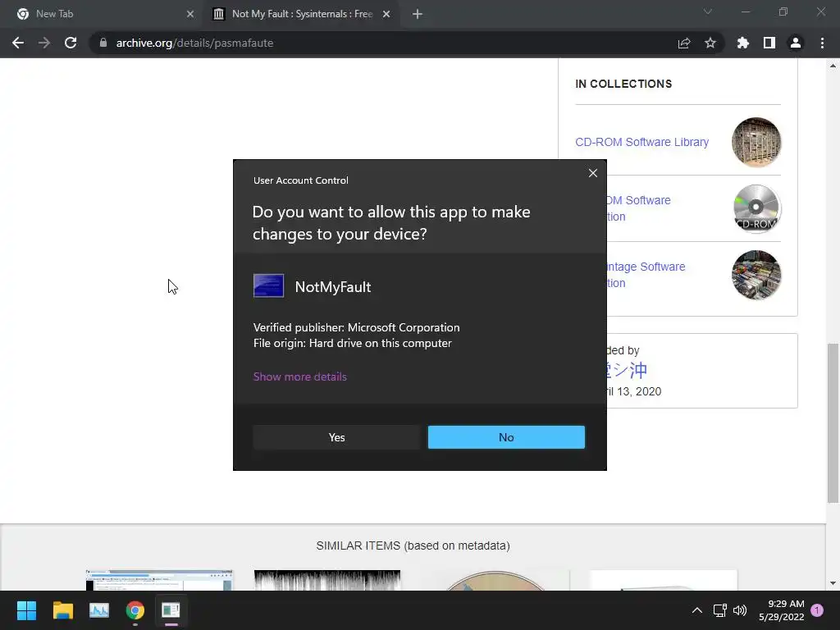840x630 pixels.
Task: Close the Not My Fault tab
Action: tap(386, 14)
